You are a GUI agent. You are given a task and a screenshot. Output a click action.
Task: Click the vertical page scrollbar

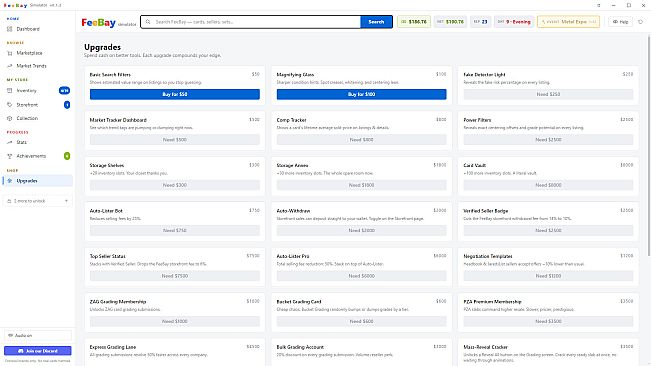[x=649, y=145]
